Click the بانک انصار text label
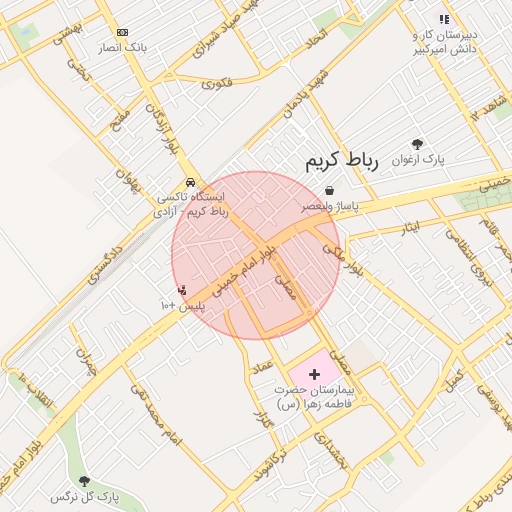This screenshot has height=512, width=512. 122,48
